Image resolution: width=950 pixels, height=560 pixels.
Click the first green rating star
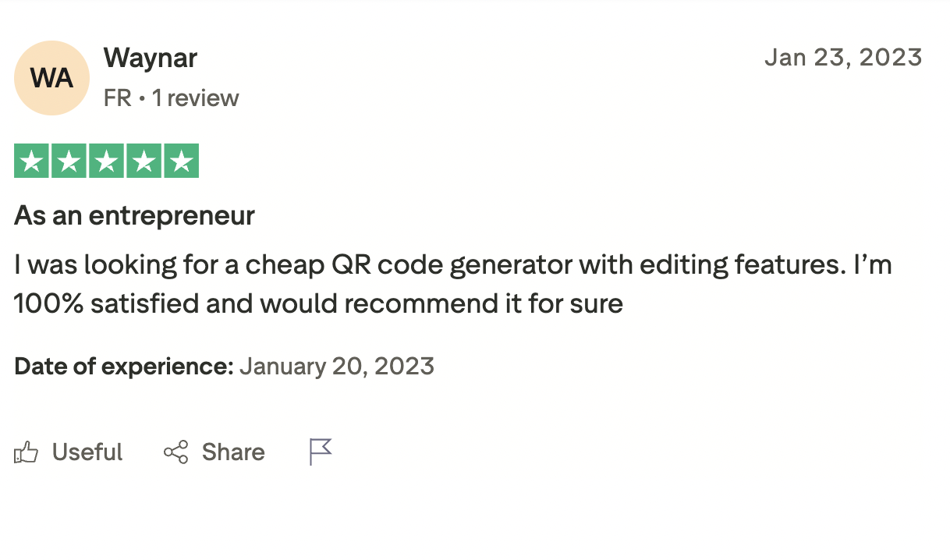tap(32, 161)
